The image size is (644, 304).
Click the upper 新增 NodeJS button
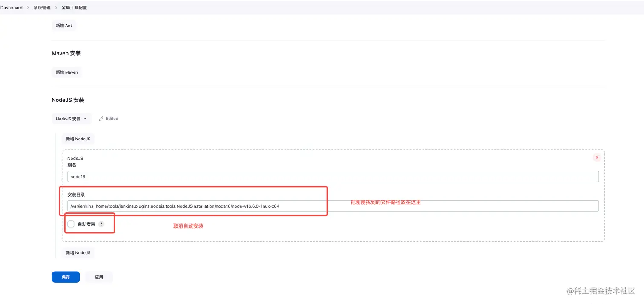78,139
